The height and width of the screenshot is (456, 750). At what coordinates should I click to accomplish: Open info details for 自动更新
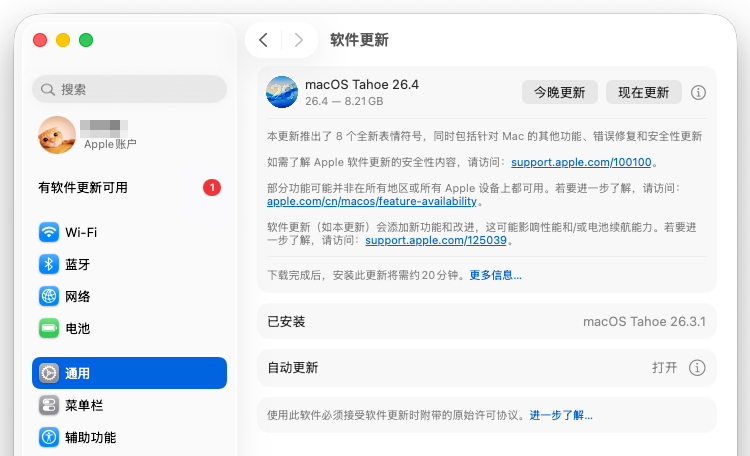point(698,367)
